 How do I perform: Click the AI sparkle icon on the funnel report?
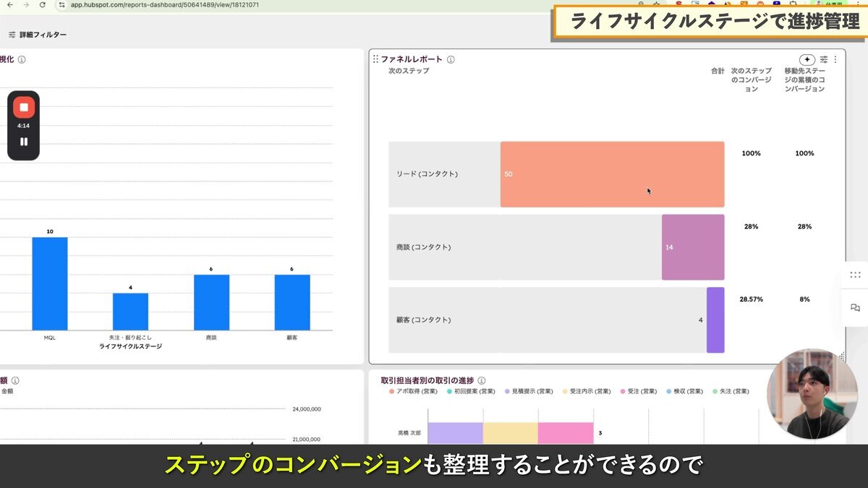807,59
